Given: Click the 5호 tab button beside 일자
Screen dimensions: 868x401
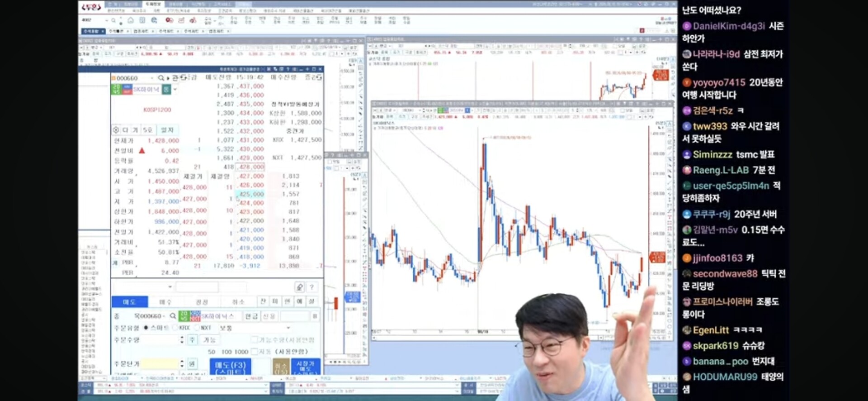Looking at the screenshot, I should [x=147, y=130].
